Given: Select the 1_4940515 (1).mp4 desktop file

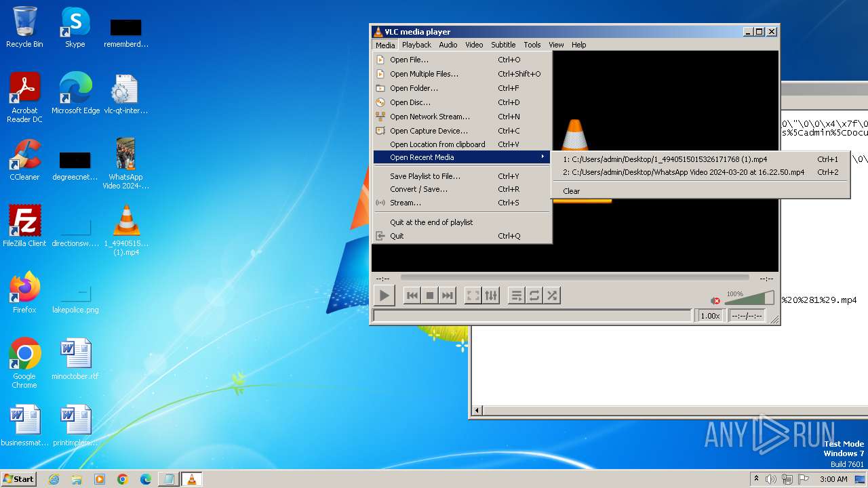Looking at the screenshot, I should pos(125,230).
